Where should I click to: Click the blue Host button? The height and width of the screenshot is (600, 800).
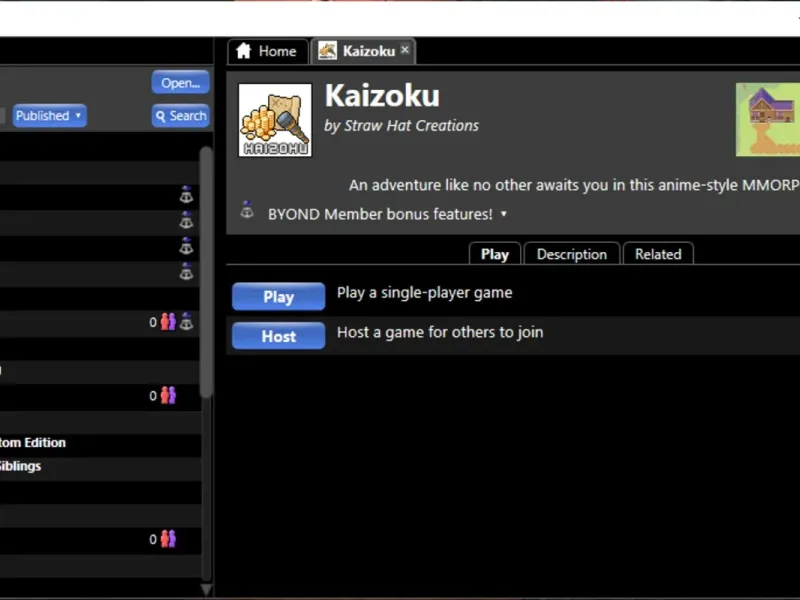(279, 336)
